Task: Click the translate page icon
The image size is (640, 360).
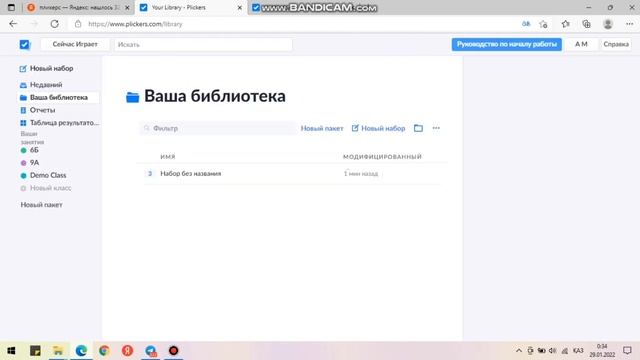Action: pyautogui.click(x=526, y=24)
